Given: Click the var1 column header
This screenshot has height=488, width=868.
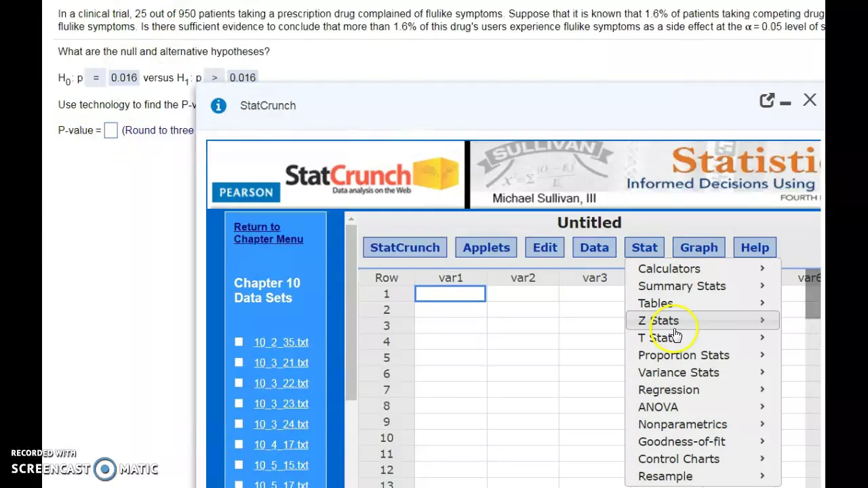Looking at the screenshot, I should click(x=450, y=278).
